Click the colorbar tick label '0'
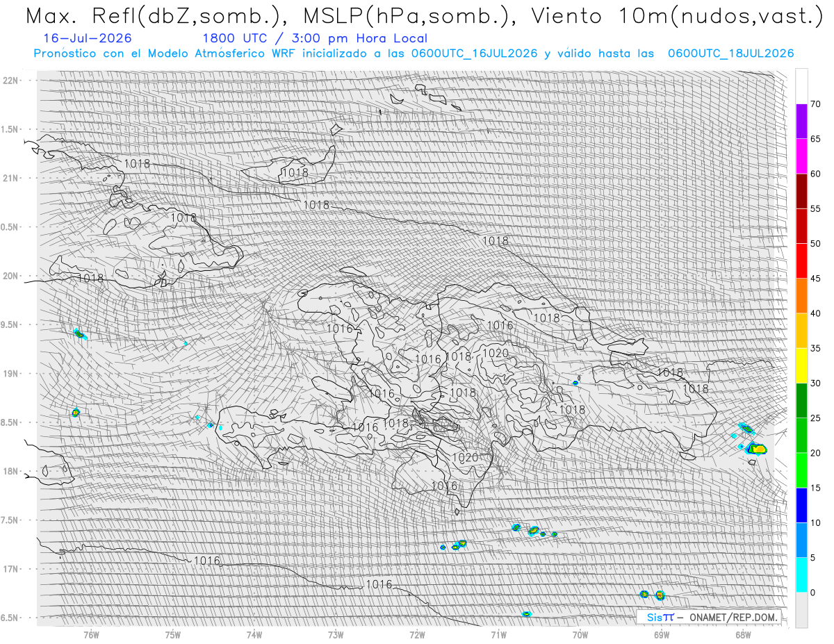The width and height of the screenshot is (834, 644). pyautogui.click(x=812, y=592)
